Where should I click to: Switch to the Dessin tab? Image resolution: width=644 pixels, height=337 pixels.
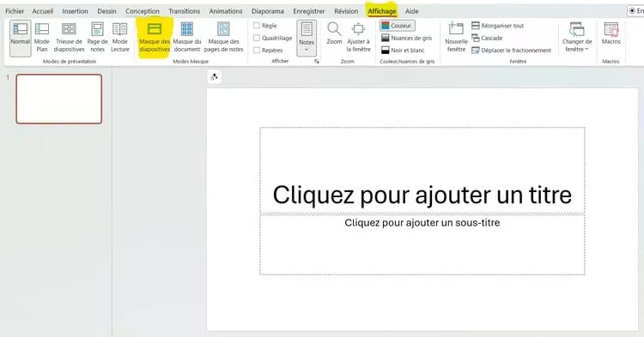[106, 11]
